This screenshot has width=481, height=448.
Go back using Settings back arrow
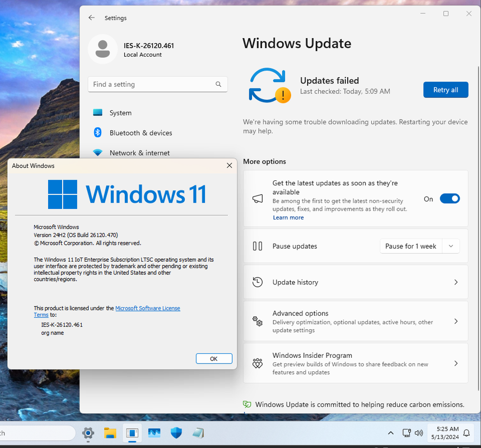point(91,18)
